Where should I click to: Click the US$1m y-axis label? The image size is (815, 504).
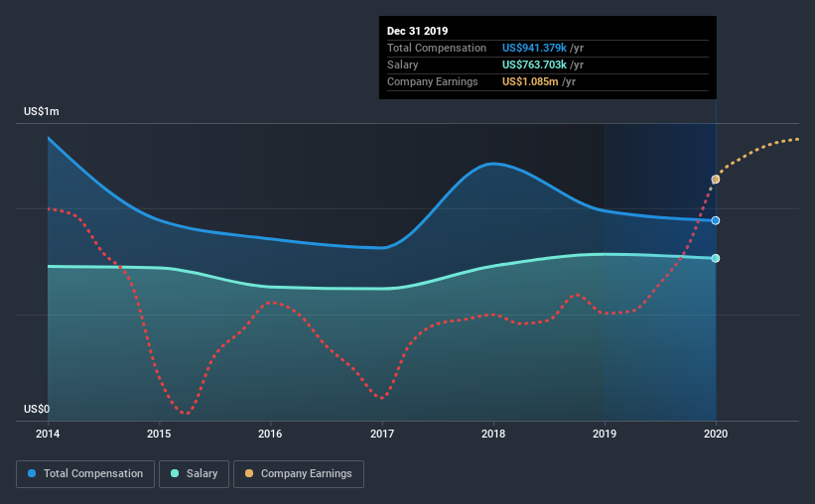tap(42, 112)
